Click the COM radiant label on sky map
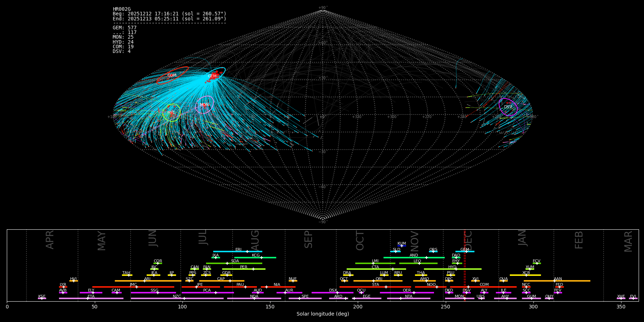The image size is (644, 322). (x=172, y=75)
